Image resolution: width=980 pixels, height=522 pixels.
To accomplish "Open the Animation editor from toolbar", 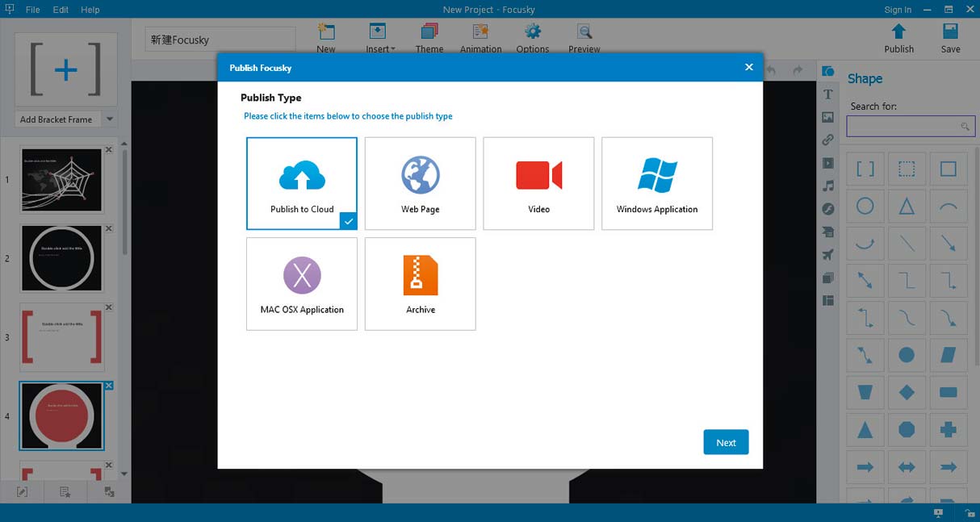I will coord(481,37).
